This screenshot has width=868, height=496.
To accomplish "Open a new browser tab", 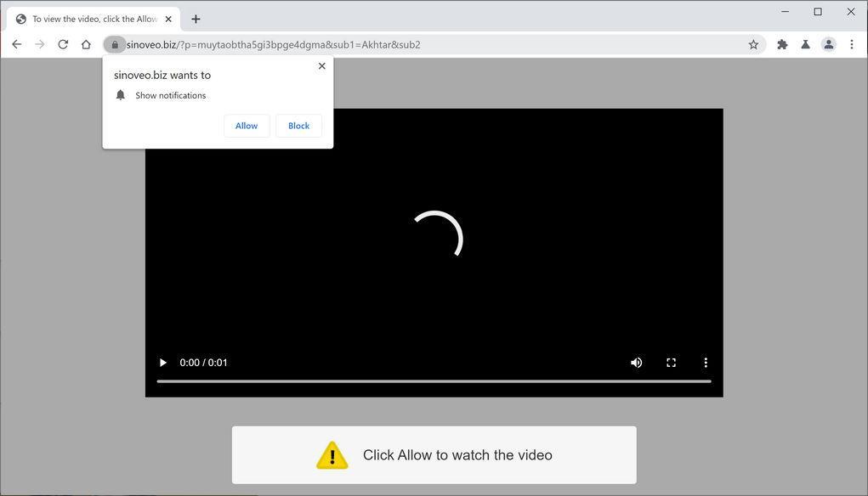I will point(196,18).
